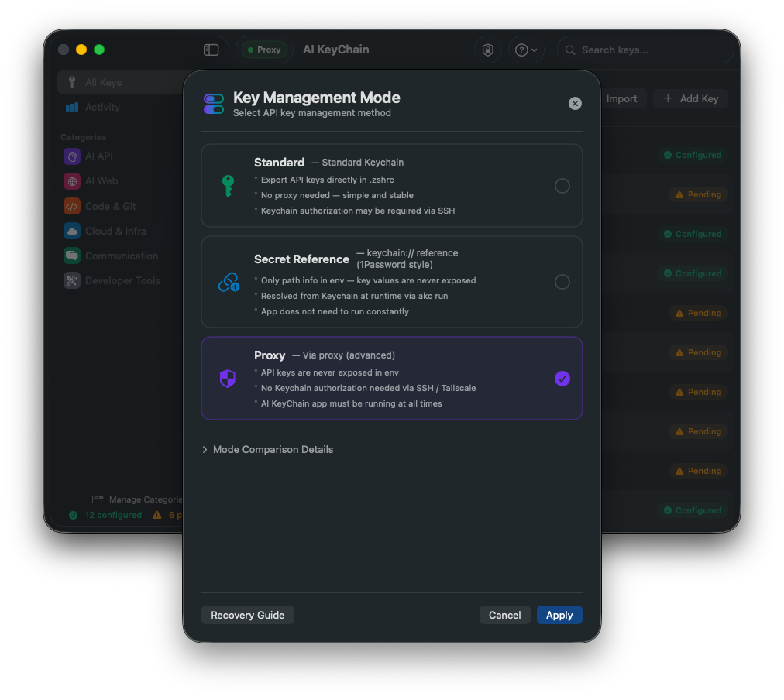Click the magnifier icon in search field
The width and height of the screenshot is (784, 700).
point(570,50)
